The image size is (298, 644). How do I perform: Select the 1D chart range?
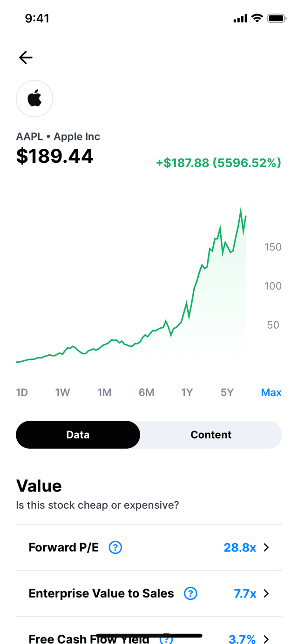tap(22, 392)
